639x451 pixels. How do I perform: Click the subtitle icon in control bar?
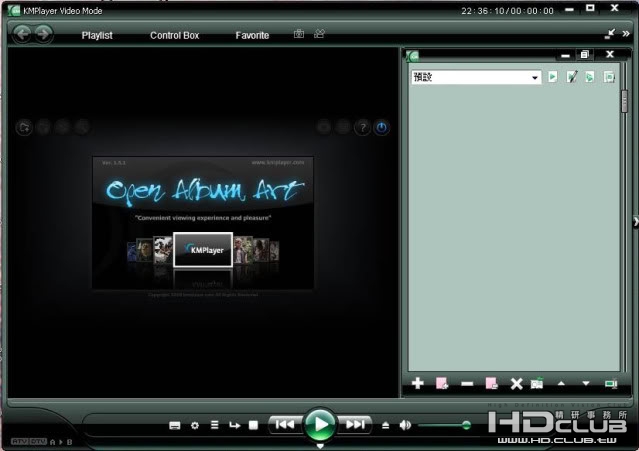tap(174, 425)
